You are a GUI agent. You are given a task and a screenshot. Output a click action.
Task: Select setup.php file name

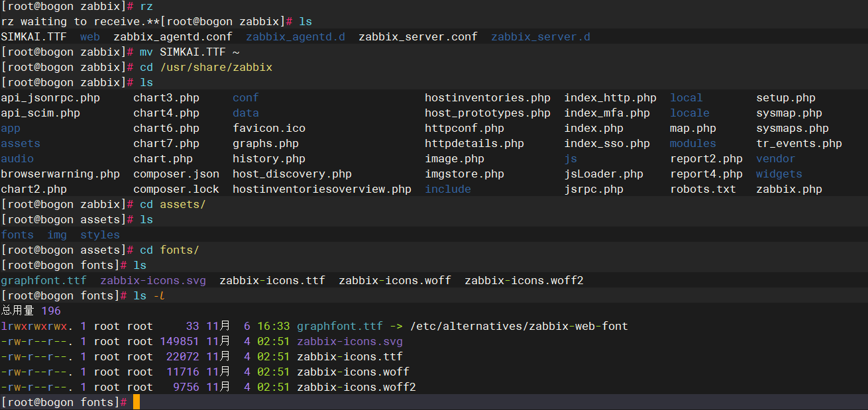coord(786,97)
